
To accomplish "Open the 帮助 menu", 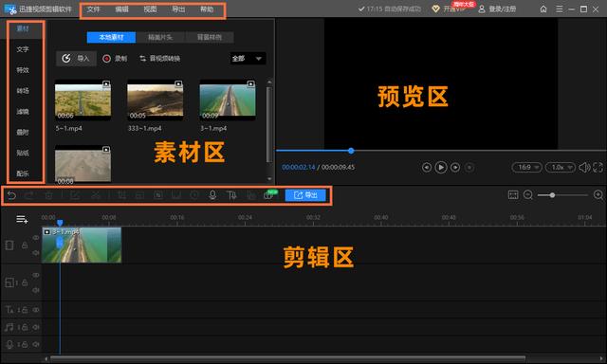I will pos(207,9).
